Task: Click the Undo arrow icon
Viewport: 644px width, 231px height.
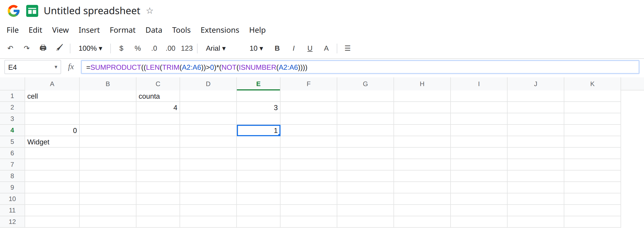Action: tap(10, 48)
